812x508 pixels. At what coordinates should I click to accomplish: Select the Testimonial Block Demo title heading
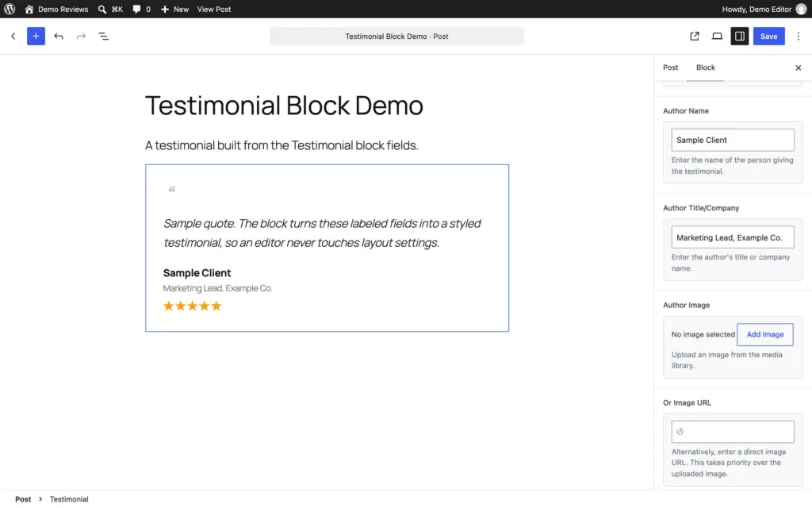click(x=284, y=106)
